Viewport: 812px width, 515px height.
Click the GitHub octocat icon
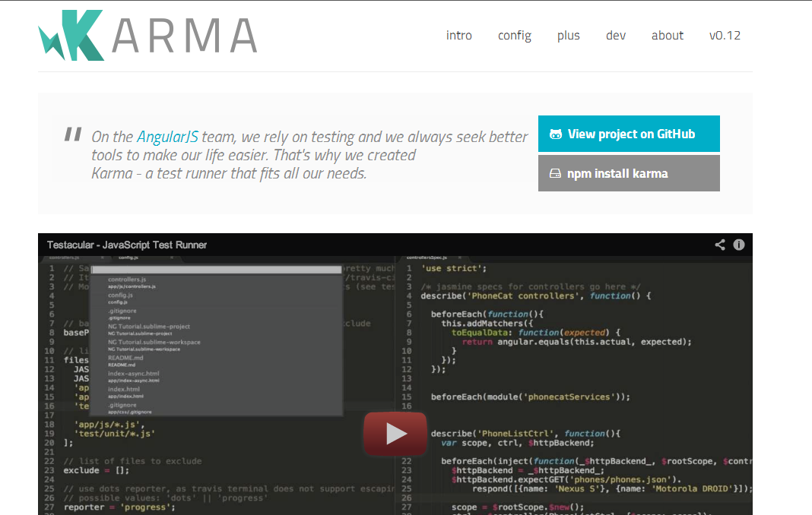coord(555,134)
